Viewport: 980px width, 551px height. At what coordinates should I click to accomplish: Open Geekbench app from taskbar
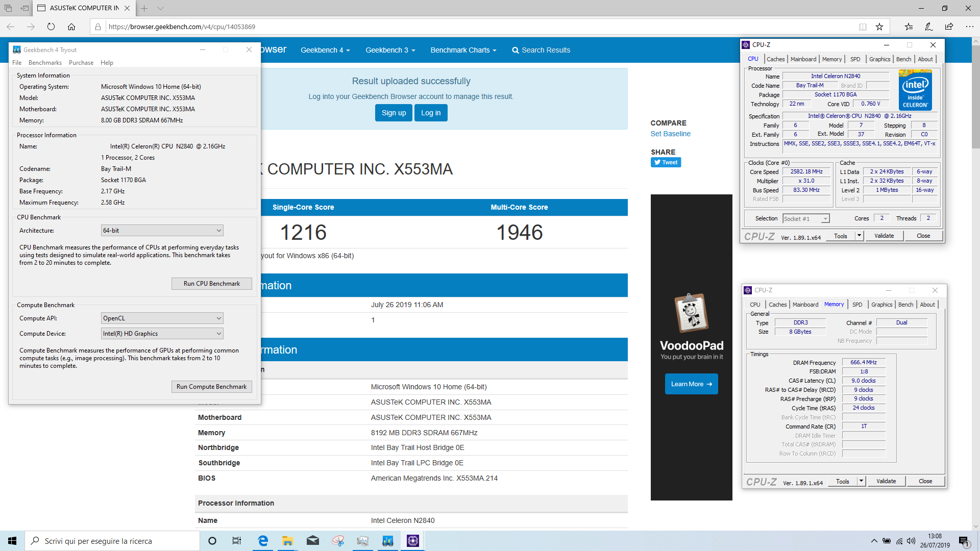[388, 541]
